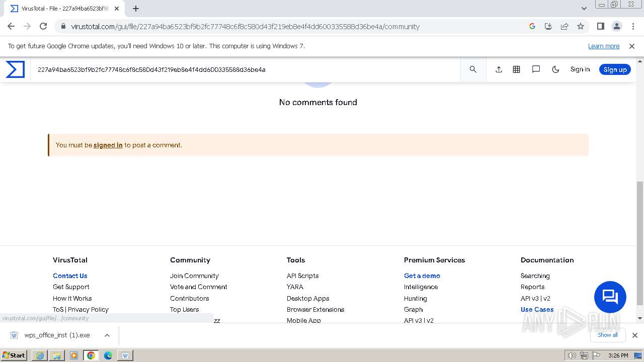Viewport: 644px width, 362px height.
Task: Open Desktop Apps link
Action: (x=308, y=298)
